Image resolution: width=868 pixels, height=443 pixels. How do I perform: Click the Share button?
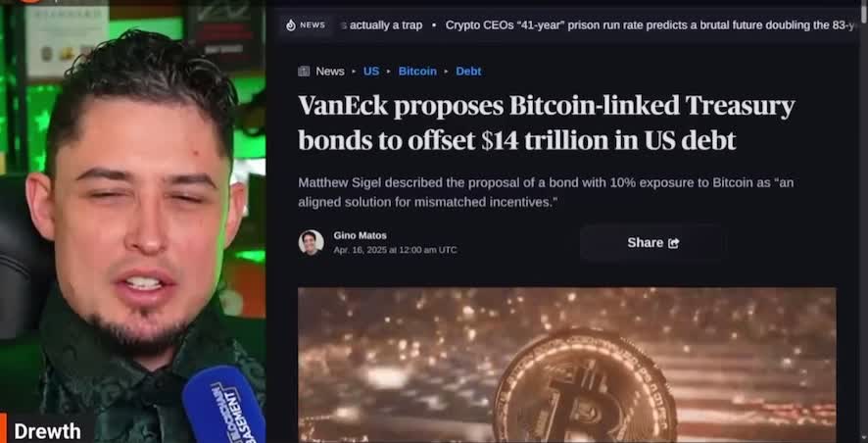tap(652, 242)
